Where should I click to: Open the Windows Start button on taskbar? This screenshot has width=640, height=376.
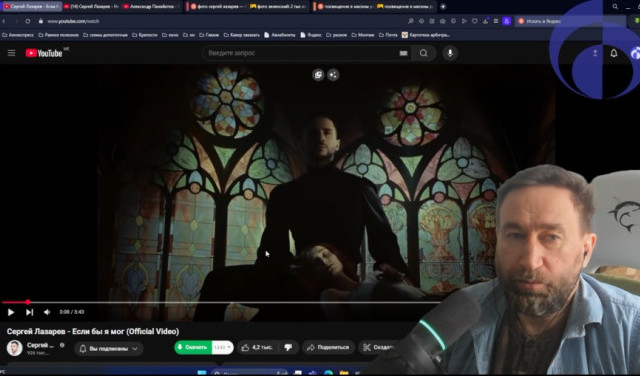click(x=202, y=373)
